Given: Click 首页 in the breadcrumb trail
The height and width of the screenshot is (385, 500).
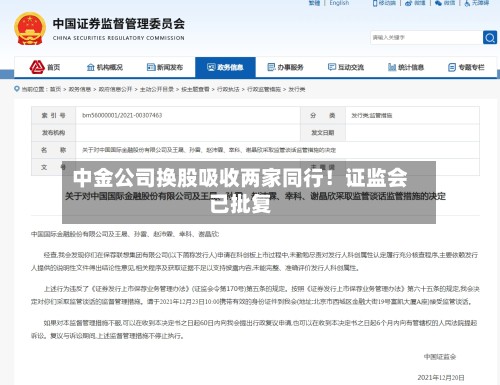Looking at the screenshot, I should coord(55,89).
